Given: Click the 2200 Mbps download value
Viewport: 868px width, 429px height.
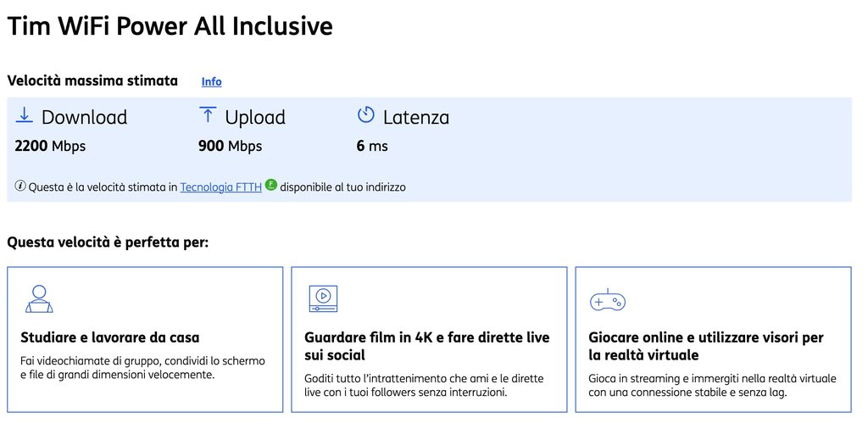Looking at the screenshot, I should (x=50, y=147).
